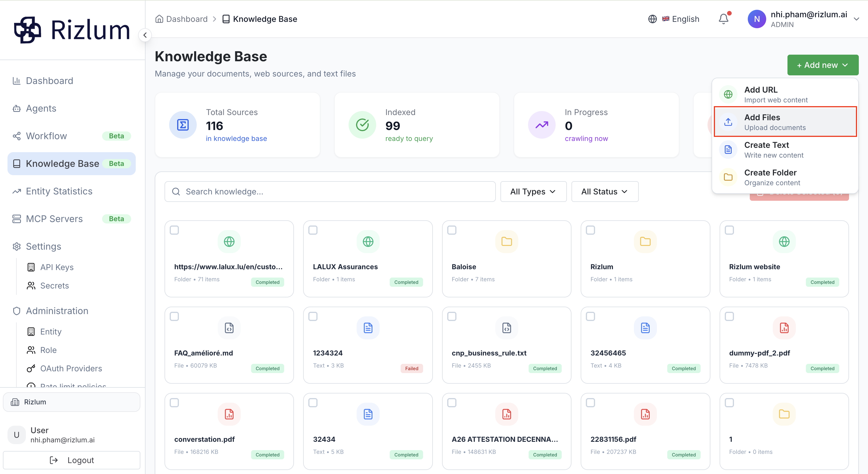This screenshot has width=868, height=474.
Task: Click the notification bell icon
Action: point(723,19)
